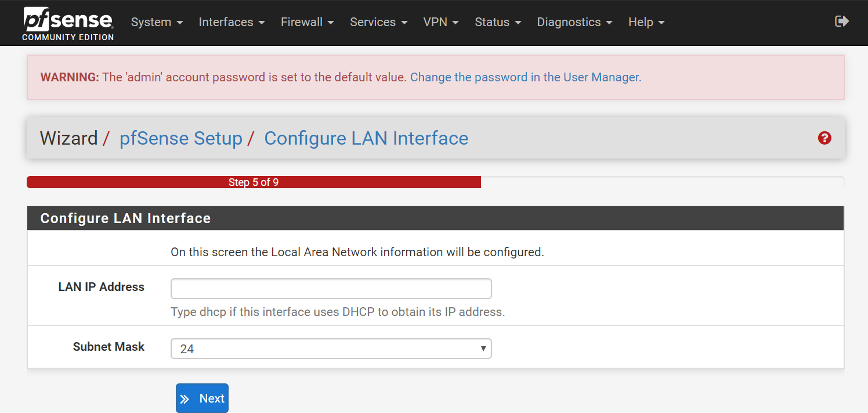
Task: Expand the Subnet Mask dropdown
Action: tap(331, 349)
